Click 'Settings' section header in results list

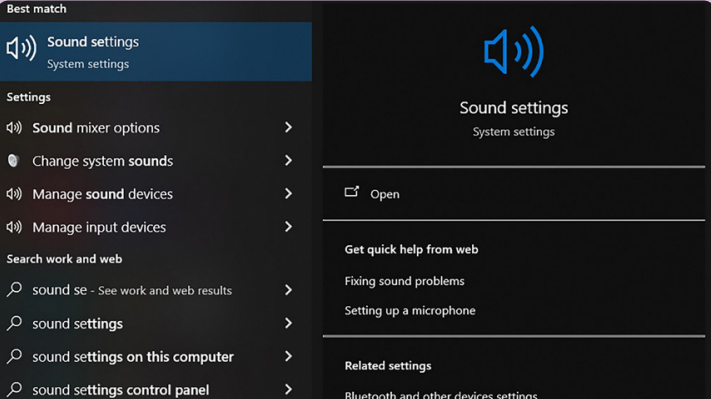tap(29, 97)
